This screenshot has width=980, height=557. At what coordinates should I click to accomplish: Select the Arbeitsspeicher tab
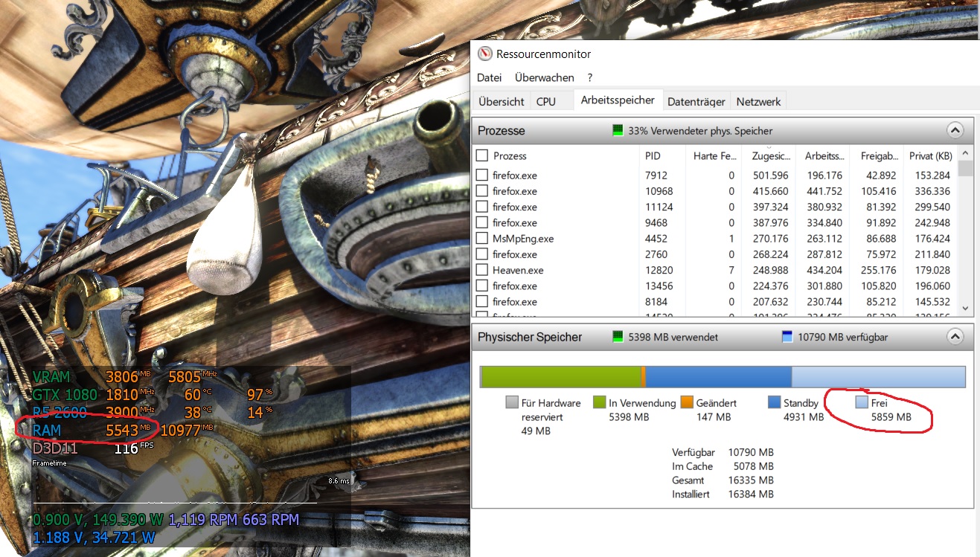pos(618,100)
